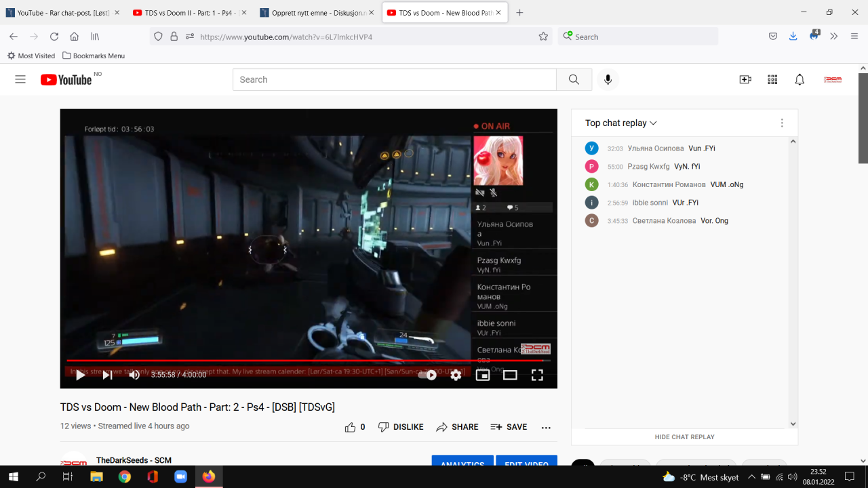868x488 pixels.
Task: Expand the toolbar overflow chevrons
Action: 834,37
